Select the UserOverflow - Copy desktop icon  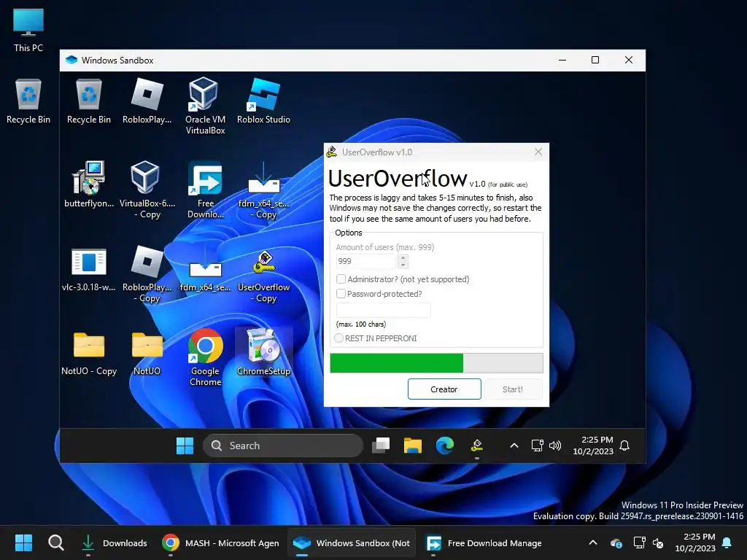click(263, 276)
